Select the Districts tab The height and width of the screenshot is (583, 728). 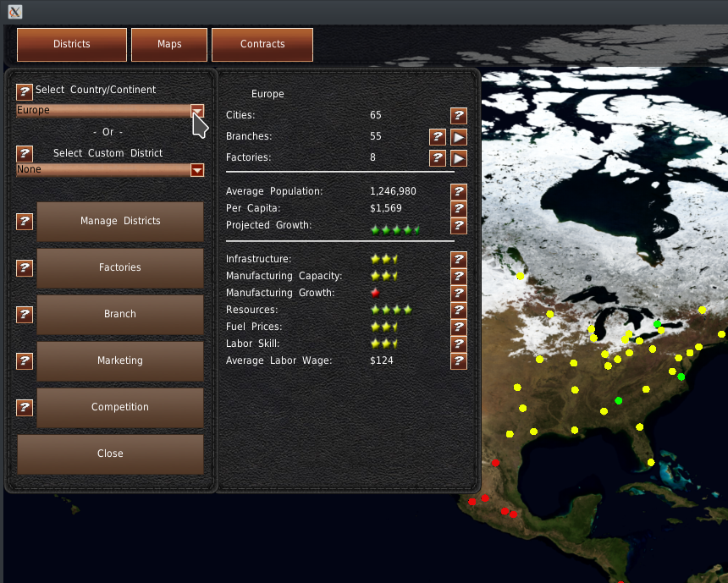tap(72, 45)
